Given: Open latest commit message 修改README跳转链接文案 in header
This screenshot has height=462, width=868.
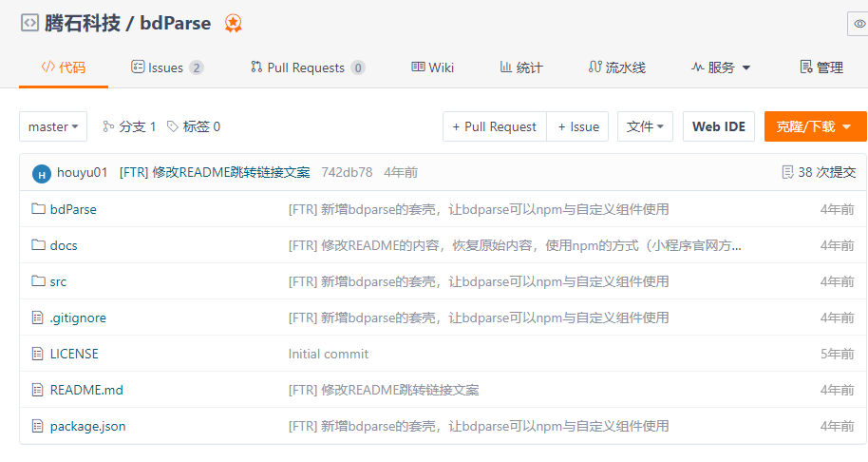Looking at the screenshot, I should (215, 172).
